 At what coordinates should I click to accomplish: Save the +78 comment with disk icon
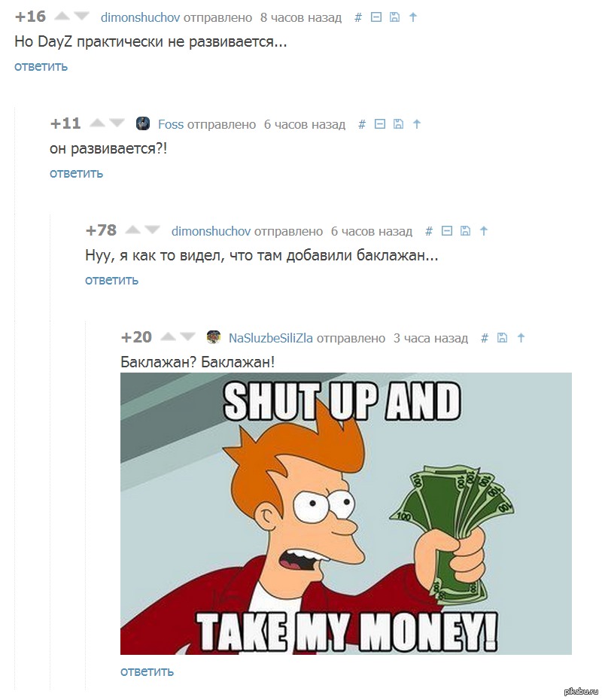tap(465, 231)
